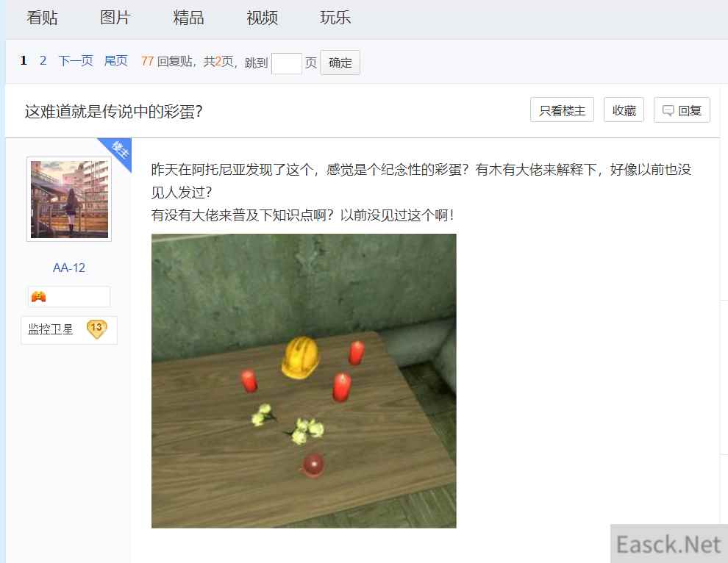Screen dimensions: 728x563
Task: Open the AA-12 user profile link
Action: click(x=69, y=268)
